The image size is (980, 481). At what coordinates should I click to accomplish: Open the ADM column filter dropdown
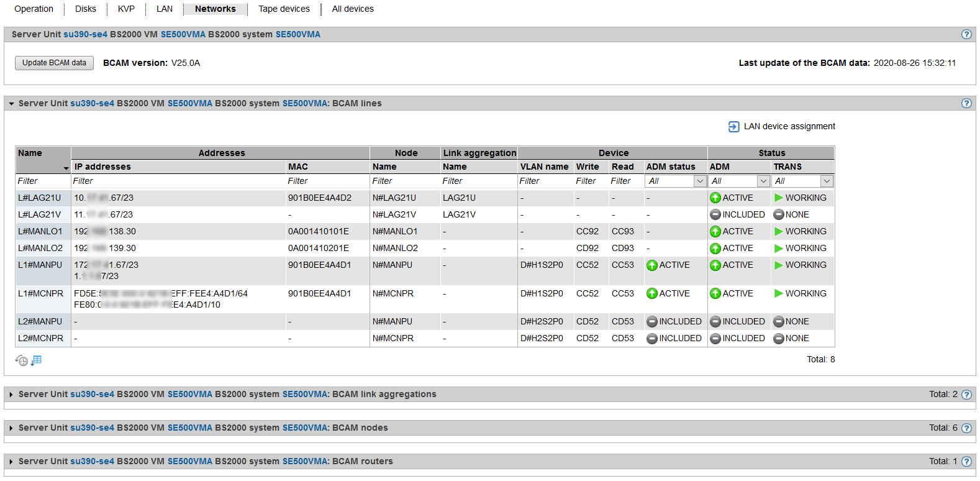[763, 181]
